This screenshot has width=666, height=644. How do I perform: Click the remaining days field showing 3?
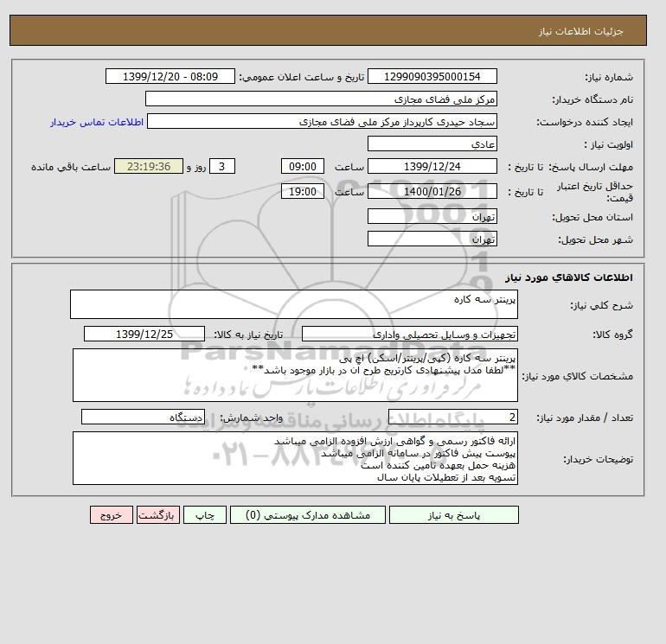point(221,167)
